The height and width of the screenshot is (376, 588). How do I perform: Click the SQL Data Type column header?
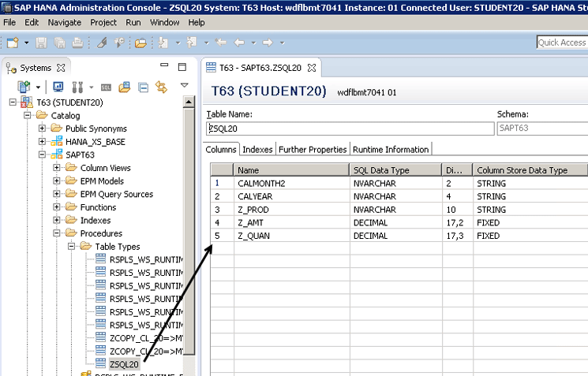[x=395, y=170]
